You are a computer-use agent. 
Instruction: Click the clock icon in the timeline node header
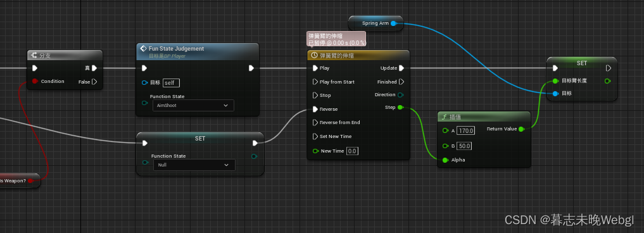tap(314, 55)
